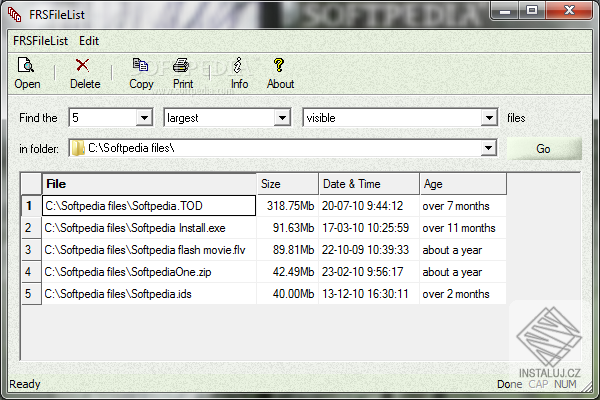Click the date 17-03-10 10:25:59
The width and height of the screenshot is (600, 400).
369,228
